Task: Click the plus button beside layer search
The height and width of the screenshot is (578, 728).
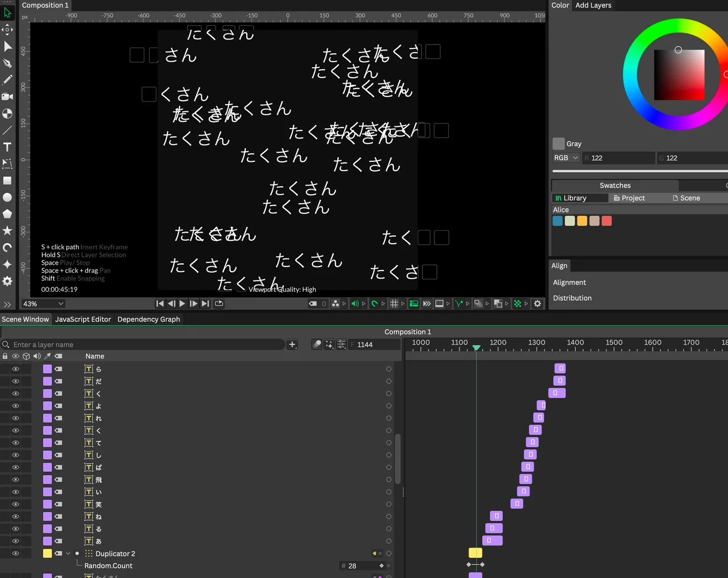Action: click(292, 344)
